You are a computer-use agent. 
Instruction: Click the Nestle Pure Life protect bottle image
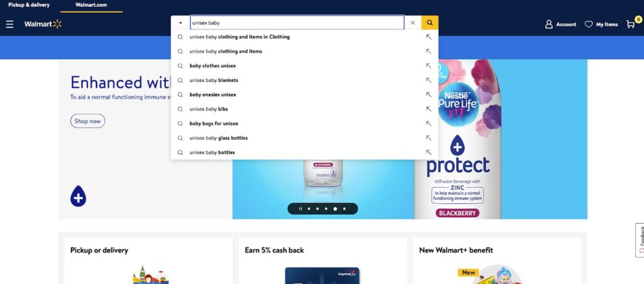pos(458,139)
